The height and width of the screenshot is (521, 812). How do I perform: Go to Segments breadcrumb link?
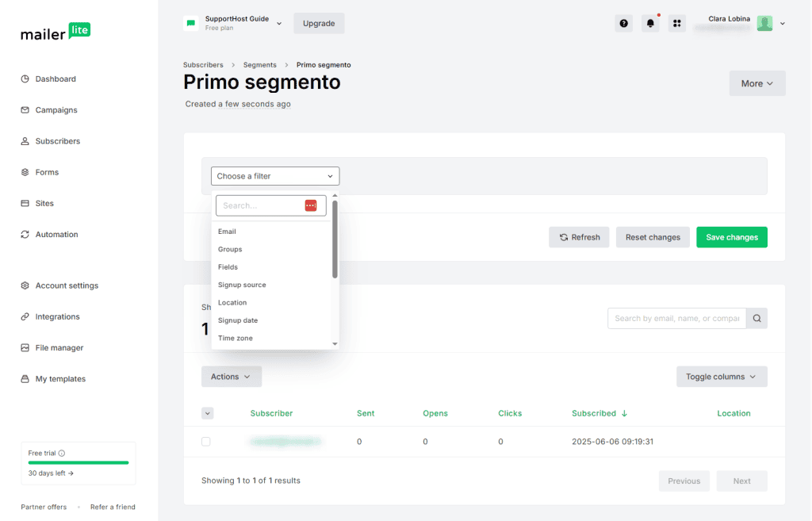pos(260,65)
